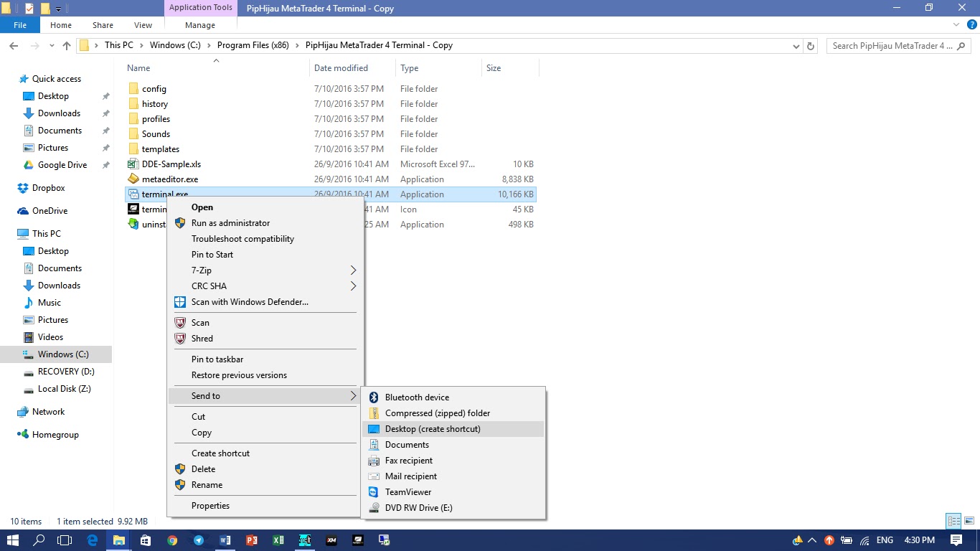Click the DVD RW Drive (E:) icon
Image resolution: width=980 pixels, height=551 pixels.
pyautogui.click(x=373, y=508)
